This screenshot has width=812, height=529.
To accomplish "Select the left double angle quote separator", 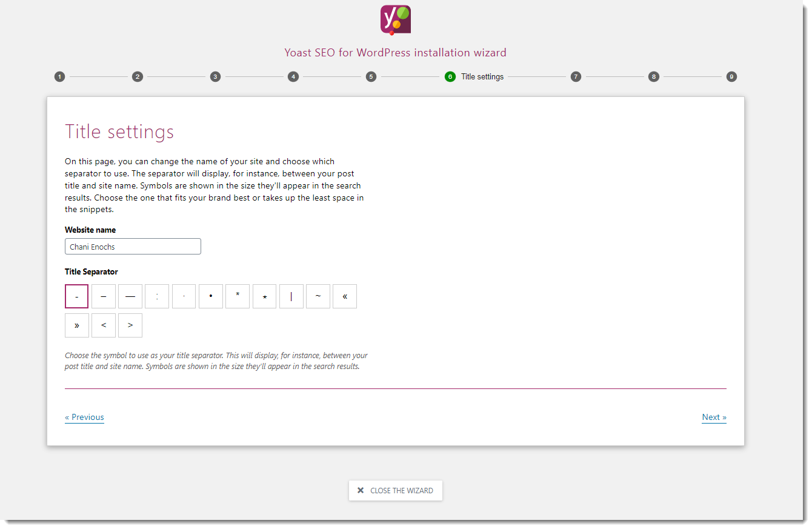I will (345, 296).
